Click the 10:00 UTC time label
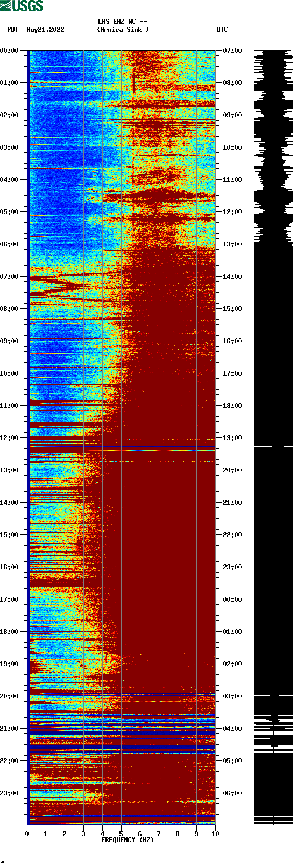297x868 pixels. (x=232, y=147)
